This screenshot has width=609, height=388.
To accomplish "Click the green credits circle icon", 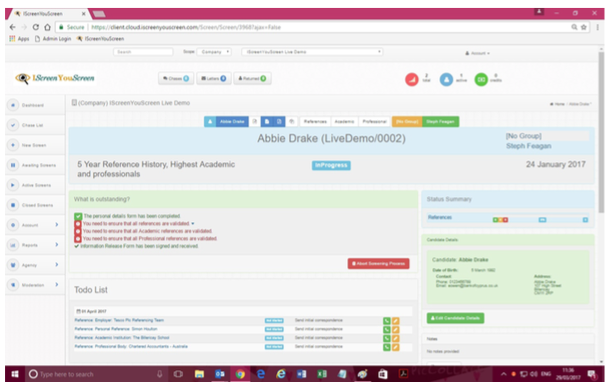I will (x=481, y=80).
